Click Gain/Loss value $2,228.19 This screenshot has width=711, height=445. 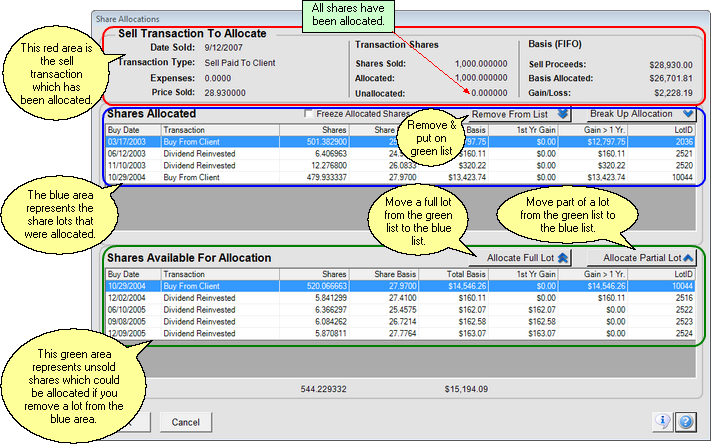[x=673, y=93]
